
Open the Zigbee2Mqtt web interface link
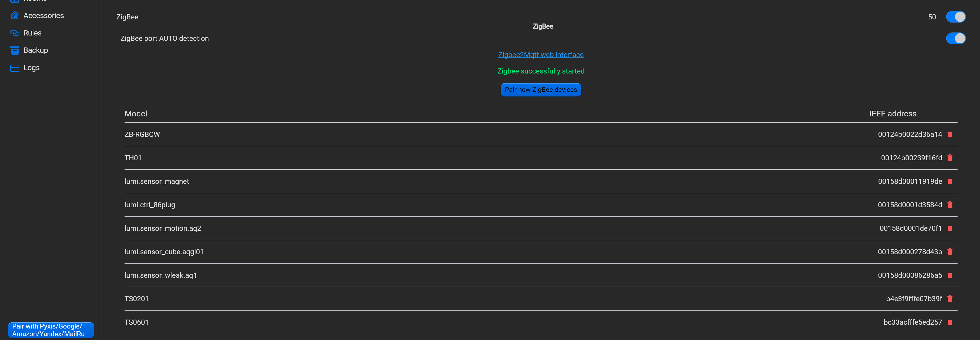541,55
